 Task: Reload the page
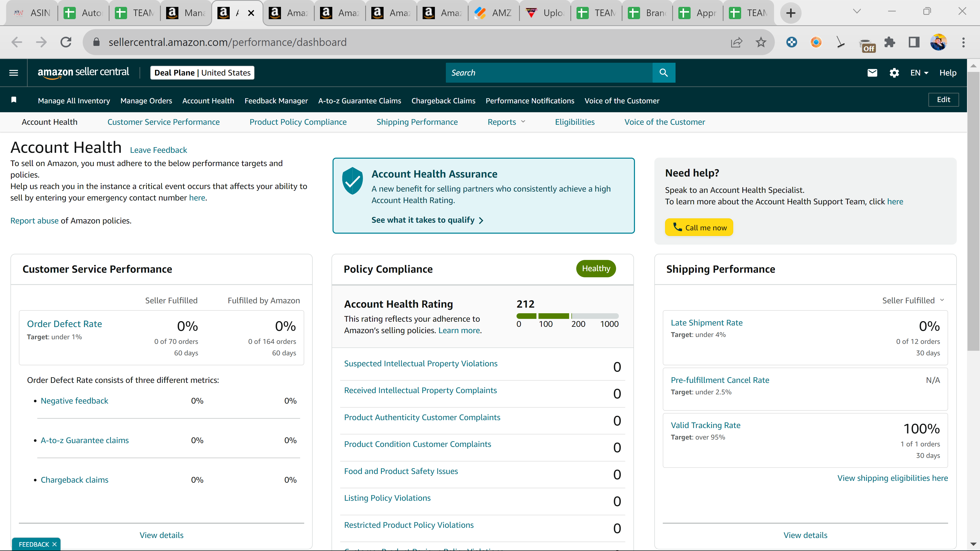66,42
